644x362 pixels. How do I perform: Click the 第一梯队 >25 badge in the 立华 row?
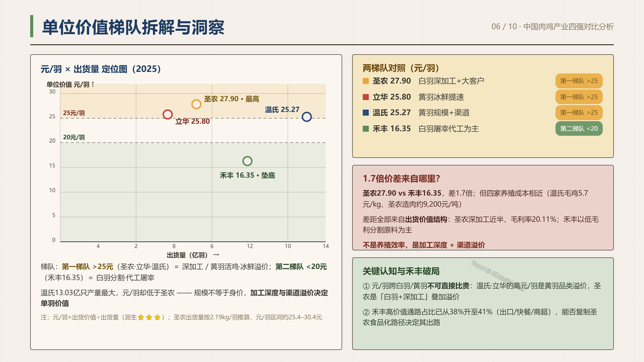[x=579, y=97]
